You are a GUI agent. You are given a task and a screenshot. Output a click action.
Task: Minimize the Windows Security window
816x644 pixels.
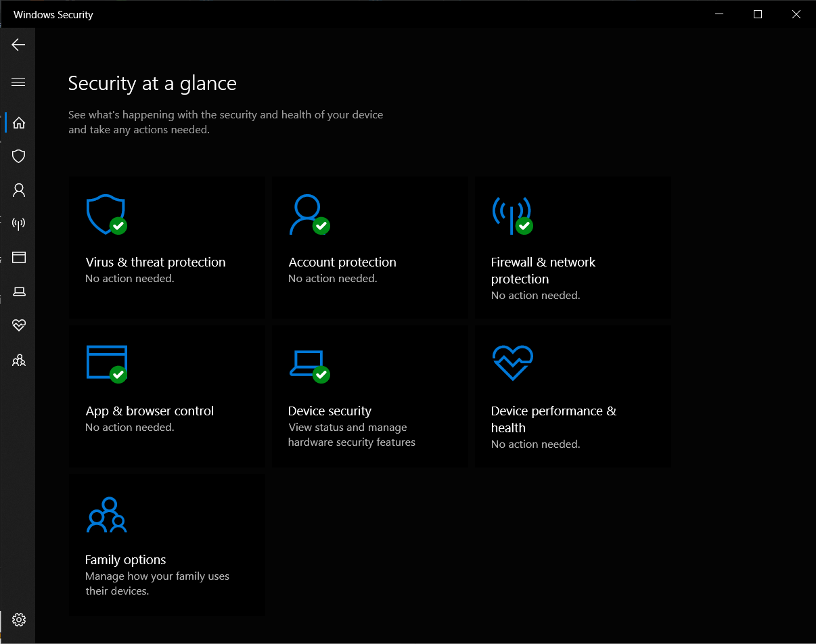719,14
